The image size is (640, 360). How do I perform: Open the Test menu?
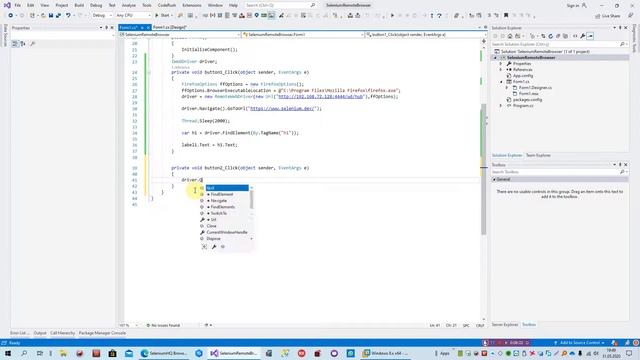[112, 5]
